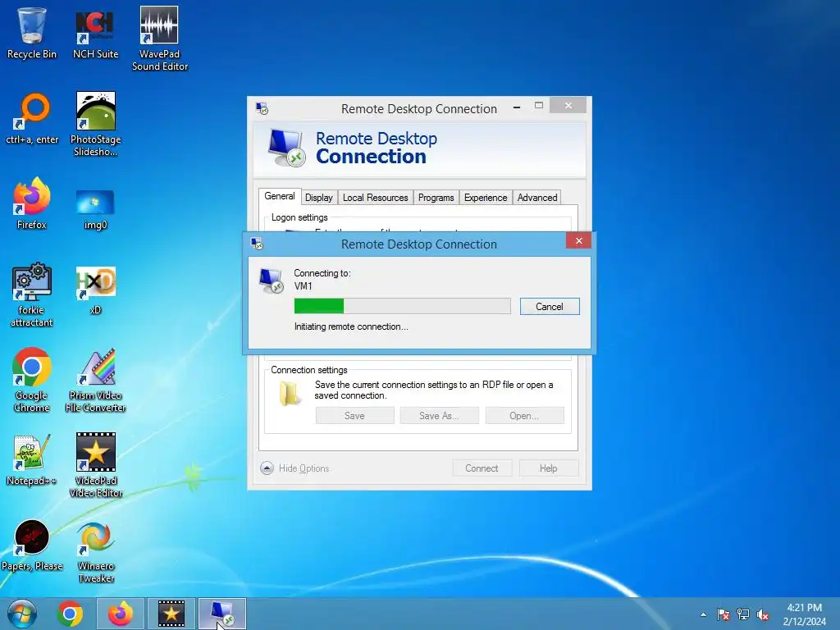The image size is (840, 630).
Task: Click the muted volume tray icon
Action: (x=763, y=614)
